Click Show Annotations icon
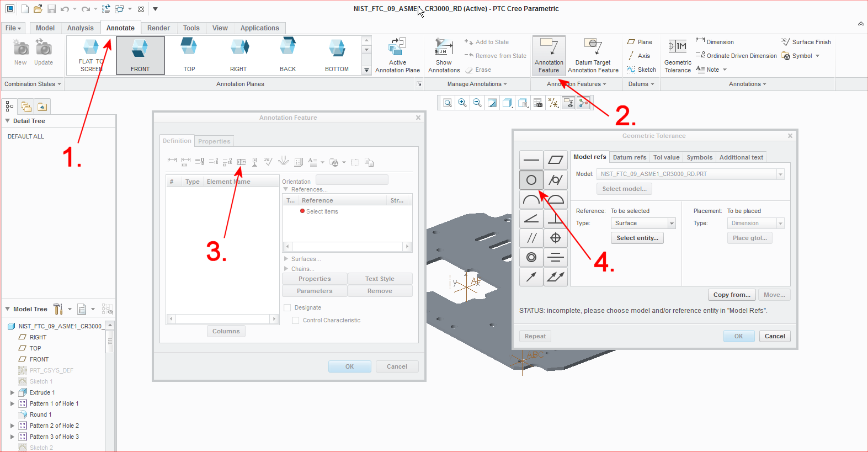This screenshot has height=452, width=868. tap(444, 55)
